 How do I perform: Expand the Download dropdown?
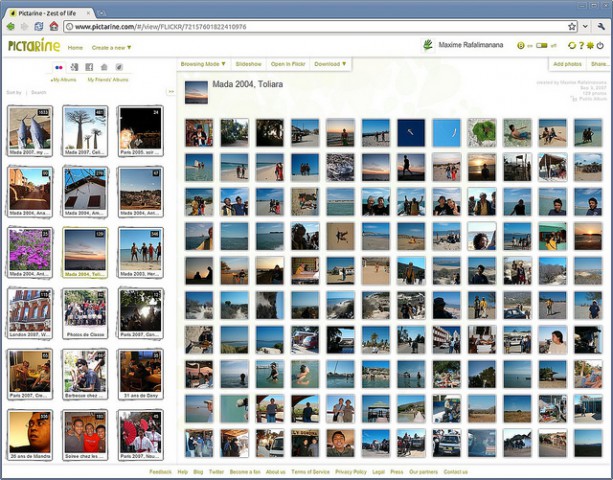[x=330, y=64]
